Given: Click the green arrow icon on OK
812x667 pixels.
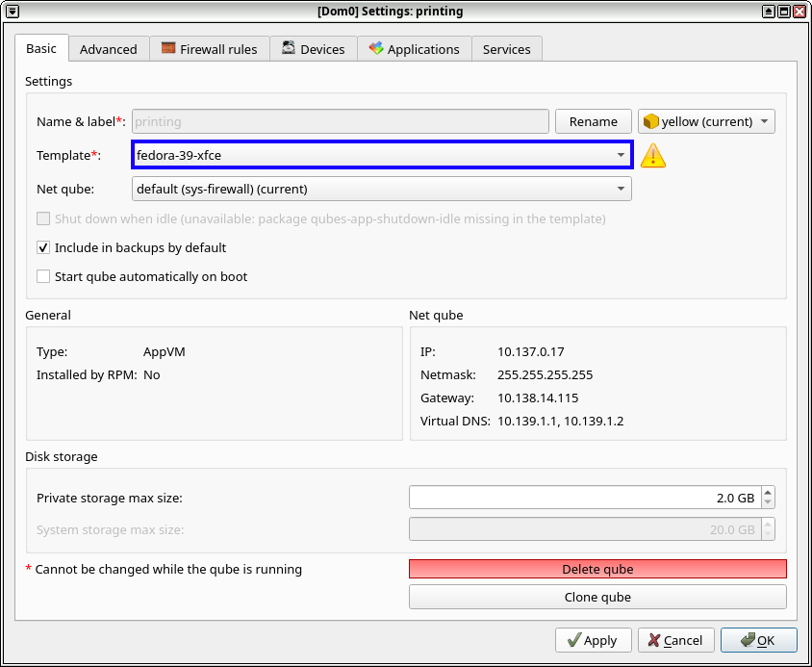Looking at the screenshot, I should coord(748,640).
